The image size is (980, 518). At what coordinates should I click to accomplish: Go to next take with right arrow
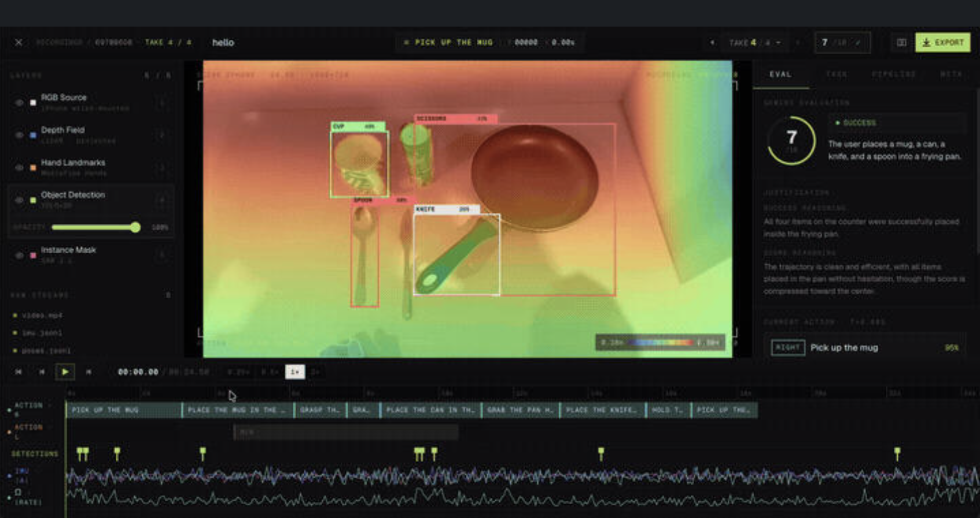[798, 42]
